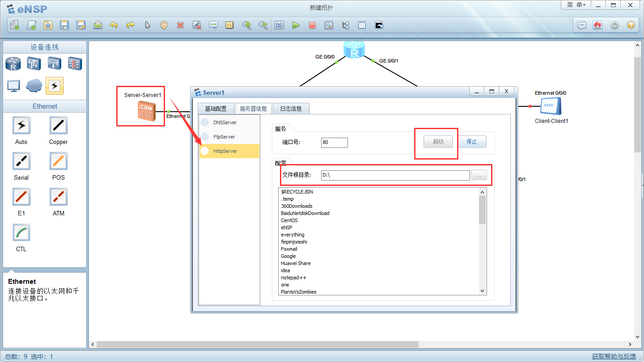Viewport: 644px width, 362px height.
Task: Select the hand pan tool in toolbar
Action: click(164, 25)
